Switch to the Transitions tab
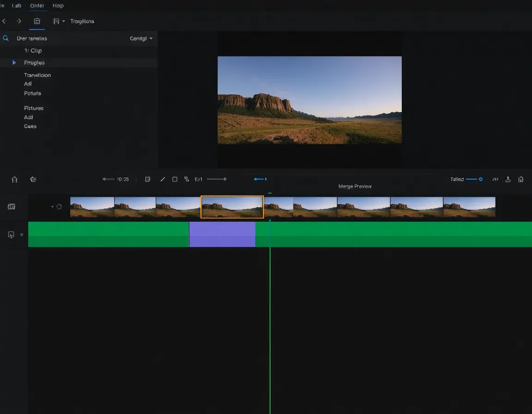Viewport: 532px width, 414px height. tap(82, 21)
